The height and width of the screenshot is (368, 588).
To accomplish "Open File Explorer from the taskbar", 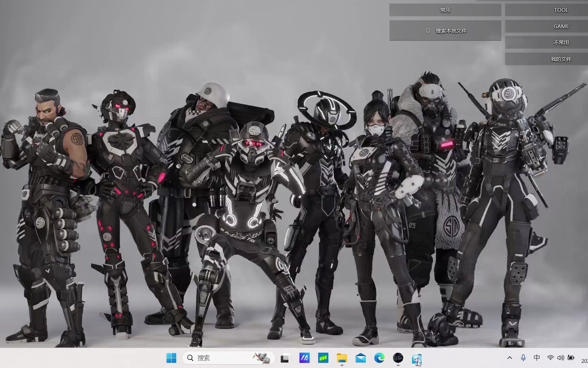I will [x=342, y=358].
